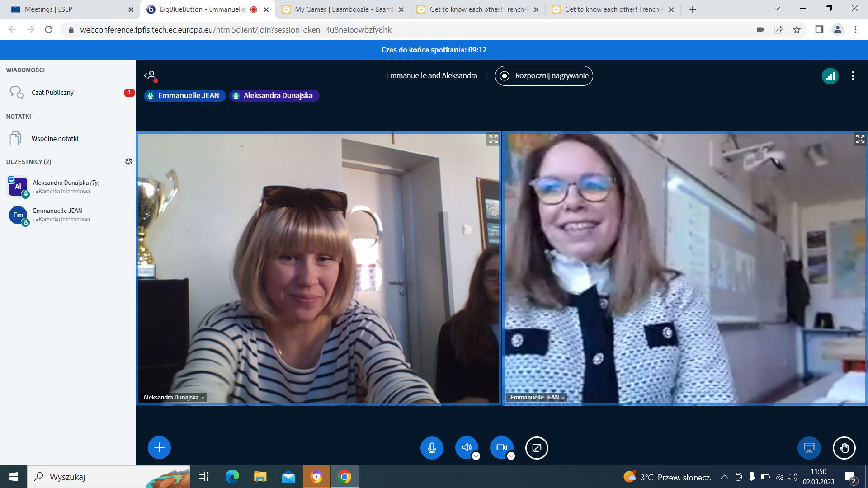Fullscreen Emmanuelle JEAN's webcam video
Image resolution: width=868 pixels, height=488 pixels.
860,139
